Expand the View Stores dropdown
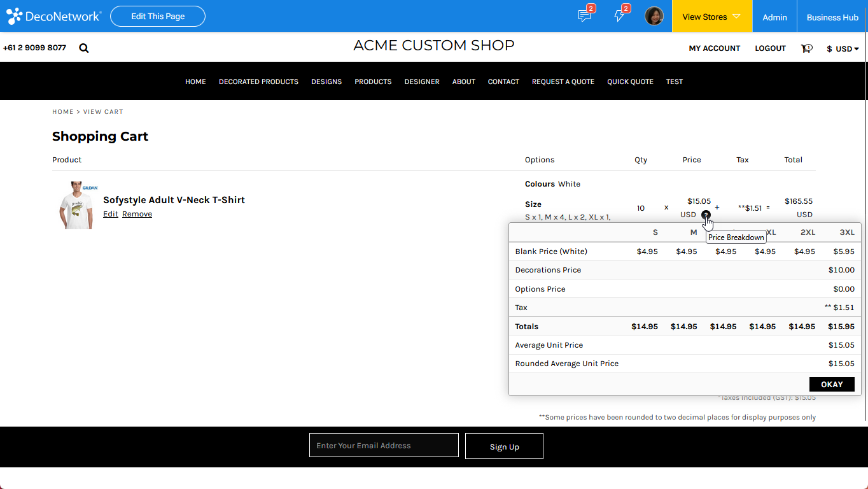This screenshot has height=489, width=868. pos(712,16)
